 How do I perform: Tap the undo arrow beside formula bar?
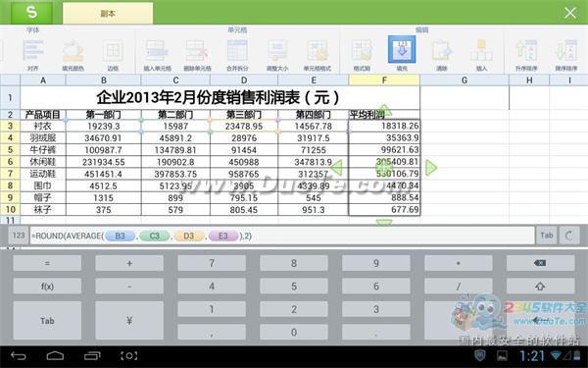569,236
